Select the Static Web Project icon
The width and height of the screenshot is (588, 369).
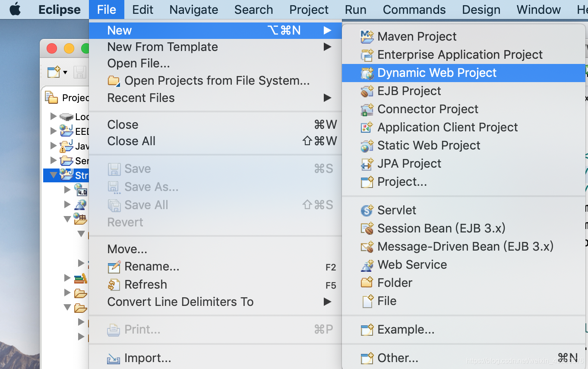pyautogui.click(x=367, y=145)
